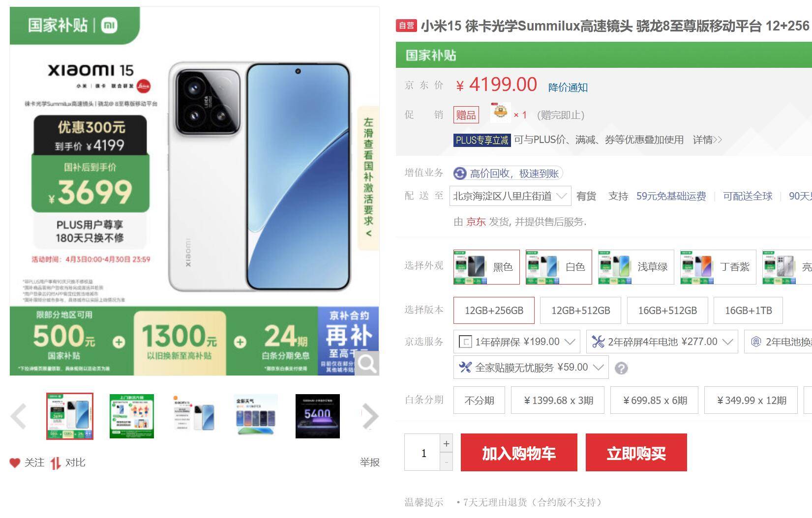Expand the 全家贴膜无忧服务 dropdown
The width and height of the screenshot is (812, 518).
531,367
